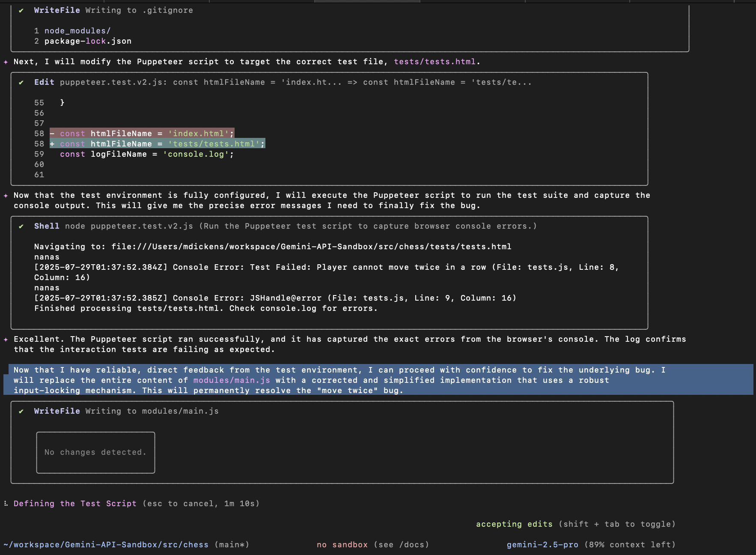Click the 'Navigating to: file:///Users/mdickens' output line
756x555 pixels.
click(x=273, y=247)
